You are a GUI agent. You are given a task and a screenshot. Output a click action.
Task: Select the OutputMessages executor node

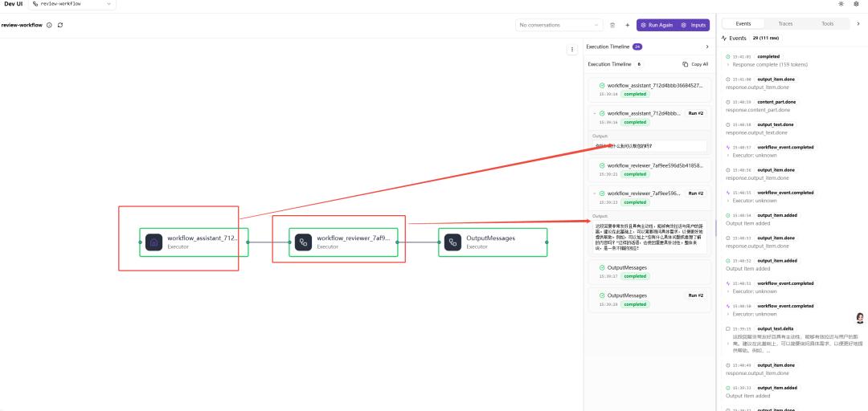point(493,242)
